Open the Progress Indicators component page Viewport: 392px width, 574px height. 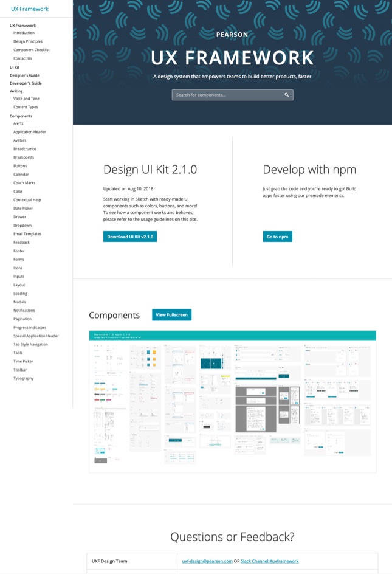pyautogui.click(x=30, y=327)
